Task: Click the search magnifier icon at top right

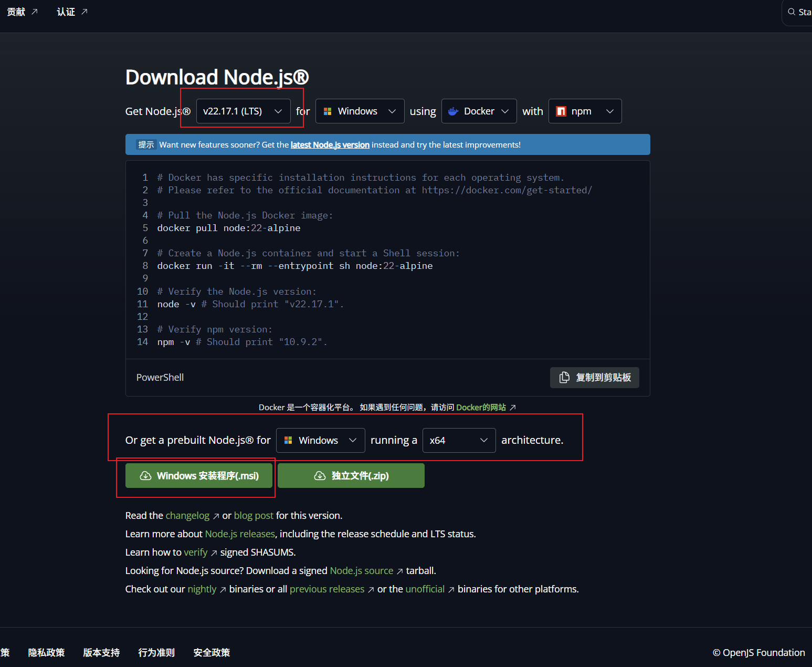Action: pos(792,12)
